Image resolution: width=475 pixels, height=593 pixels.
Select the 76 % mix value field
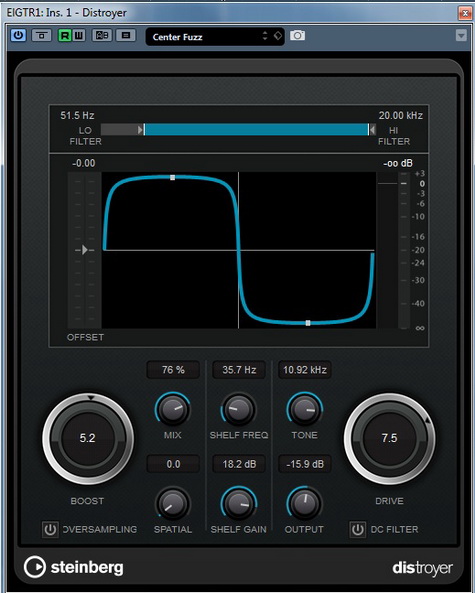pos(173,369)
